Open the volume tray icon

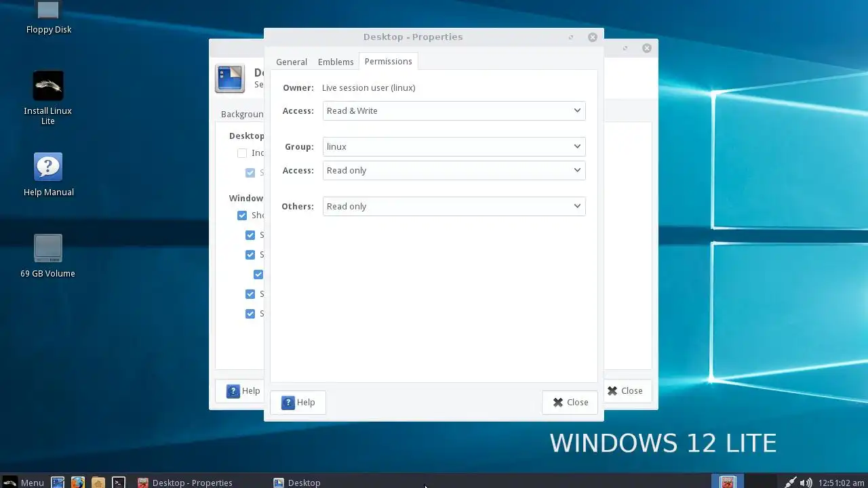(x=806, y=483)
